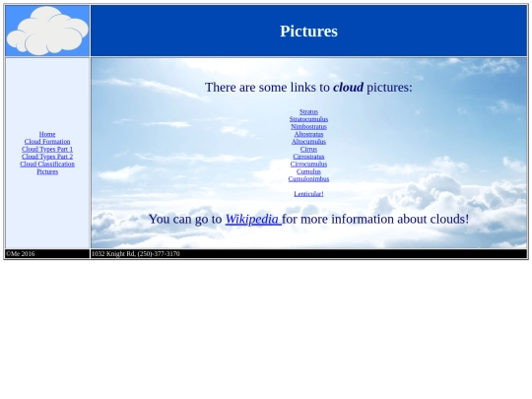Screen dimensions: 532x399
Task: Visit the Cloud Classification page
Action: [47, 164]
